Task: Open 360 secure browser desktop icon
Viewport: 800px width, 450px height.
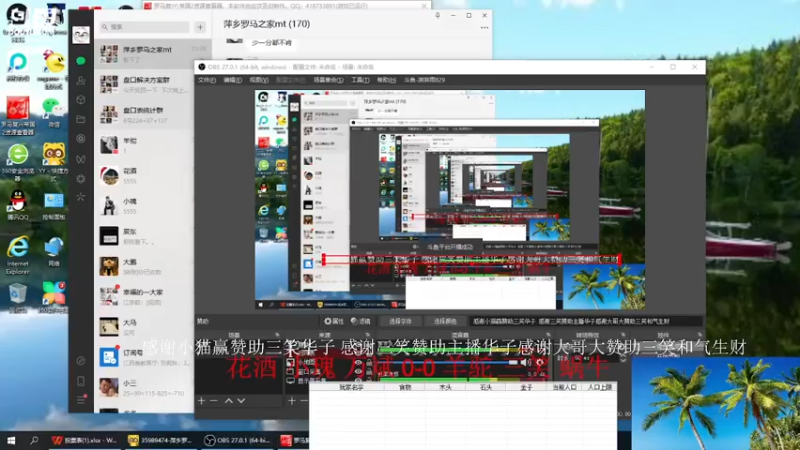Action: point(18,161)
